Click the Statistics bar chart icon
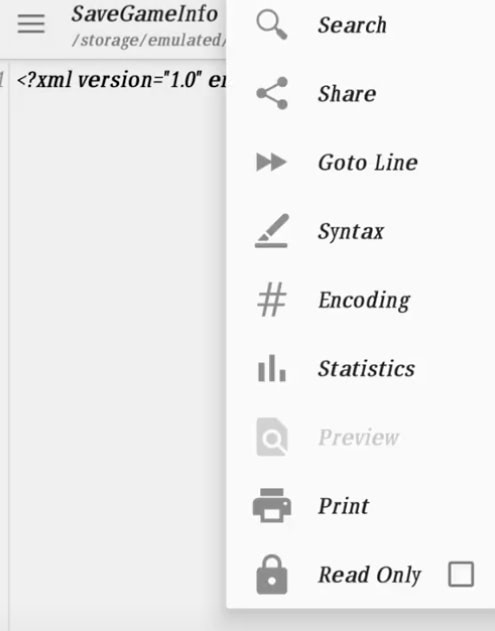Image resolution: width=495 pixels, height=631 pixels. click(x=272, y=368)
